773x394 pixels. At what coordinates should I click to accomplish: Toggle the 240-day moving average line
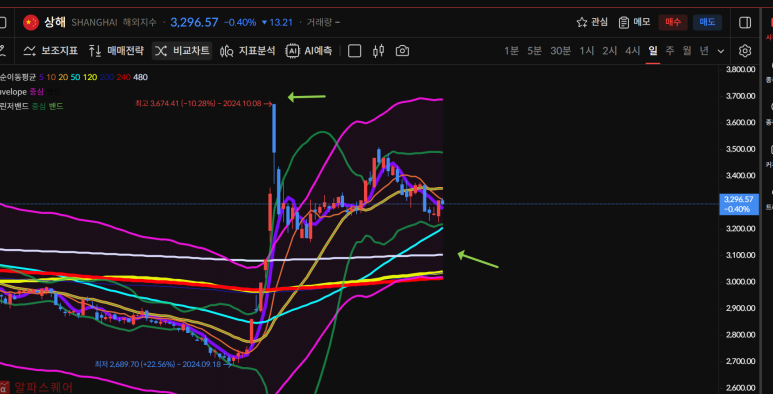tap(123, 77)
